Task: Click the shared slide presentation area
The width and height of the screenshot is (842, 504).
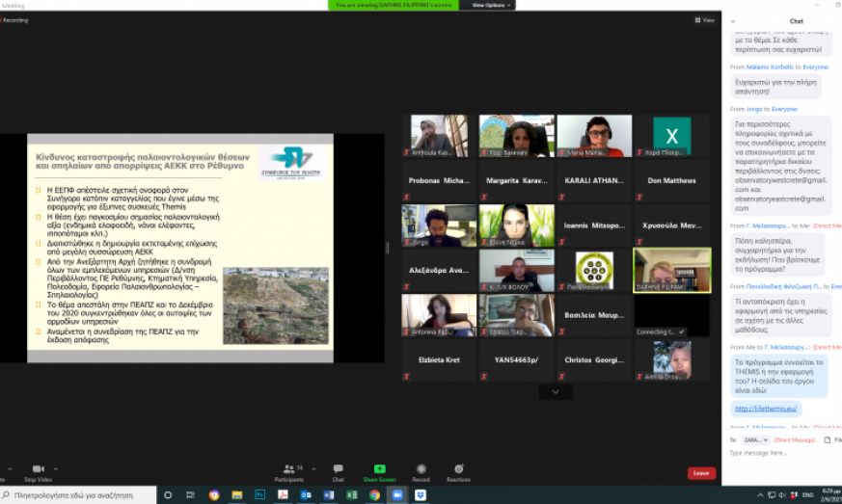Action: 180,248
